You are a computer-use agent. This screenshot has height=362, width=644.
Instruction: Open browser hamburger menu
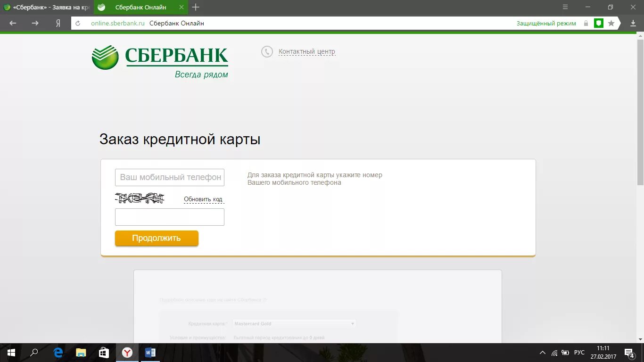pyautogui.click(x=566, y=7)
